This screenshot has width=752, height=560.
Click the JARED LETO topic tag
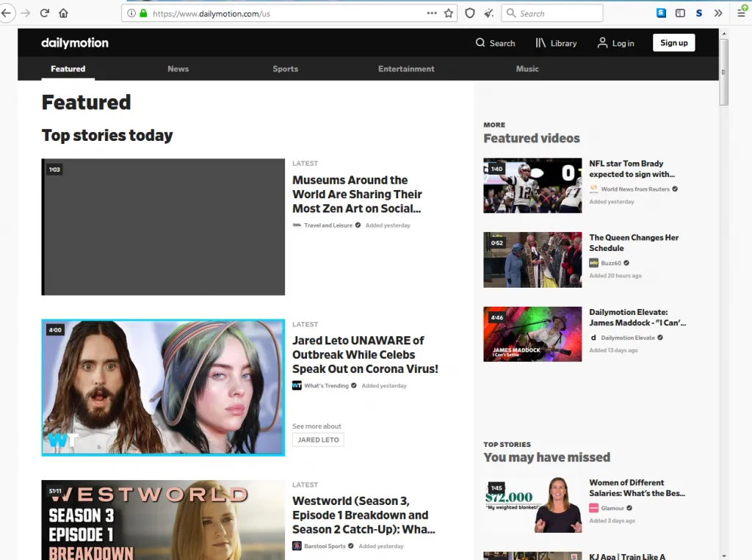point(318,440)
